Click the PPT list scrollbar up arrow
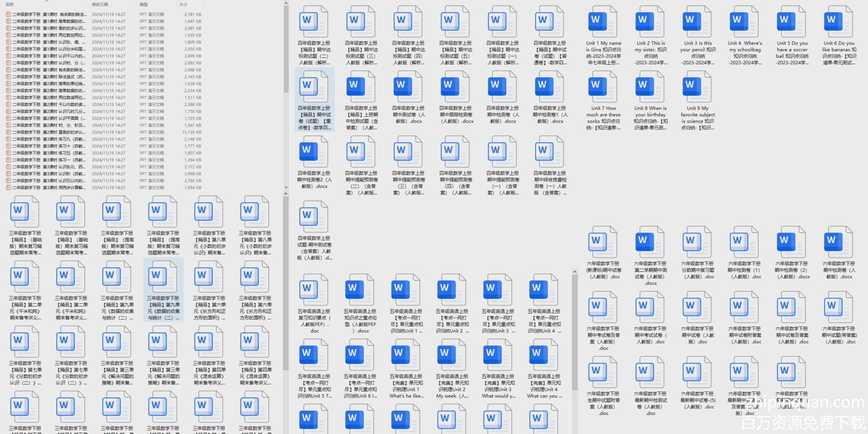Screen dimensions: 868x434 point(286,3)
